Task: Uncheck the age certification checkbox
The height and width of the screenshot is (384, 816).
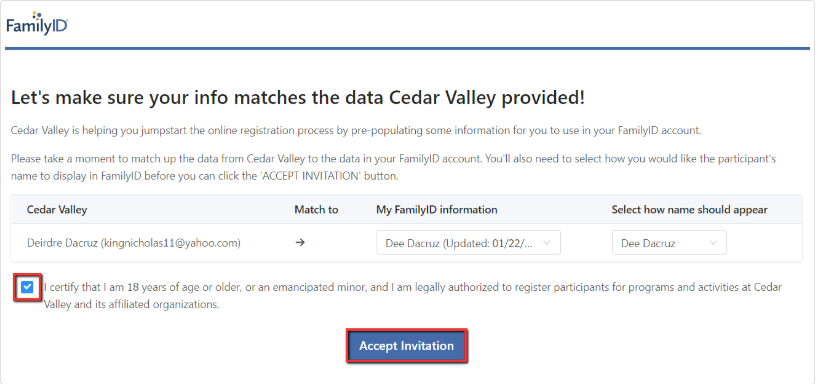Action: tap(28, 287)
